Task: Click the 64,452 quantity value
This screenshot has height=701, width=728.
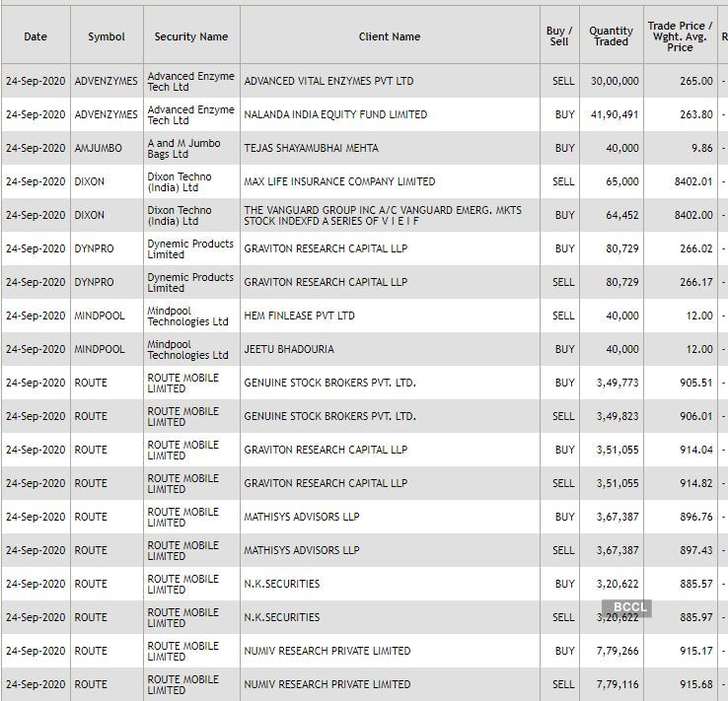Action: pyautogui.click(x=622, y=215)
